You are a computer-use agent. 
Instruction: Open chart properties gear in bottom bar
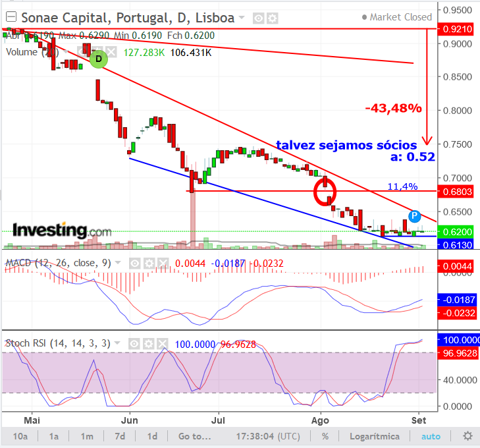pos(467,435)
